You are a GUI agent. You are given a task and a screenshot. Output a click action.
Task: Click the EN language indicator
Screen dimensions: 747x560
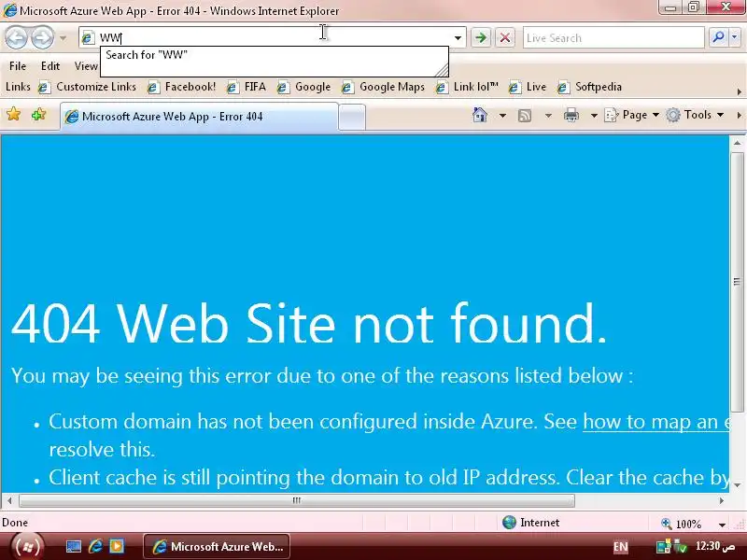(x=620, y=547)
